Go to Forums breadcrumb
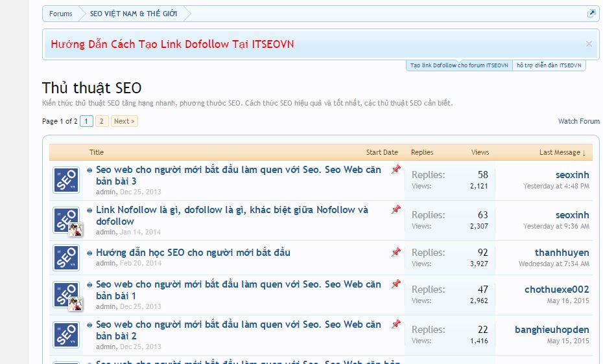Viewport: 603px width, 364px height. [x=61, y=14]
